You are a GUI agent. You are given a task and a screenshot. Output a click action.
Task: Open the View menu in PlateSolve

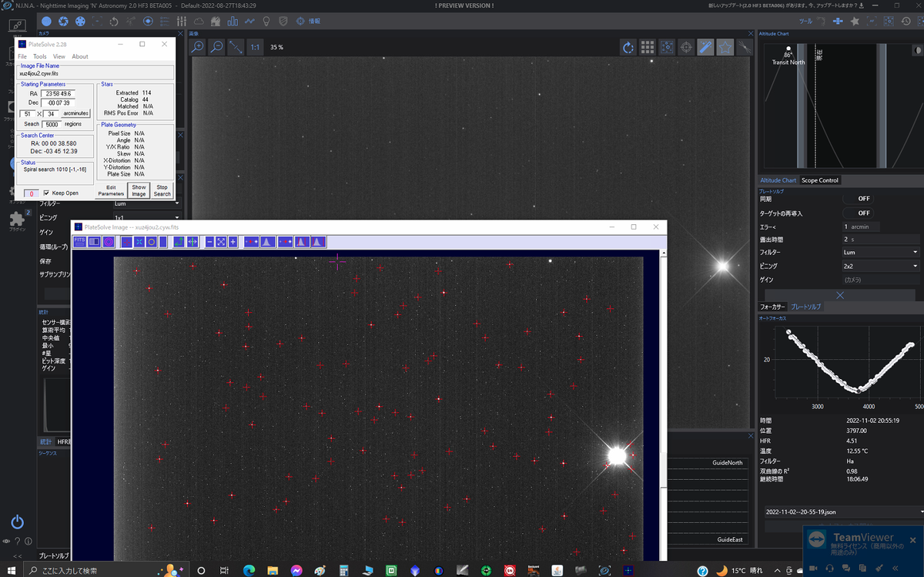tap(59, 56)
